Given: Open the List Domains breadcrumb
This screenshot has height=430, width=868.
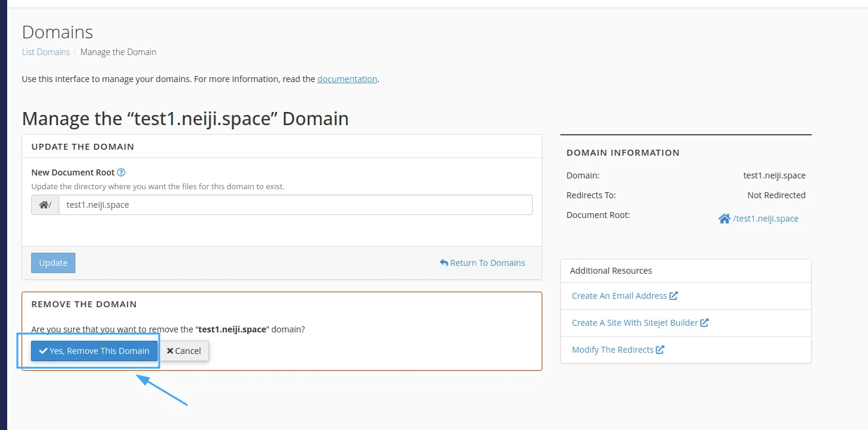Looking at the screenshot, I should click(x=45, y=52).
